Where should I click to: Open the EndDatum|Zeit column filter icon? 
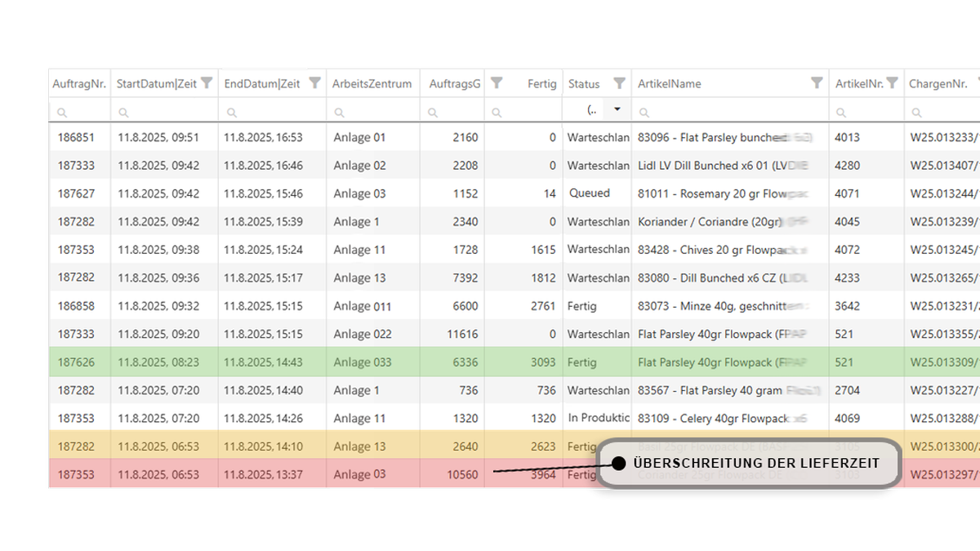point(314,82)
